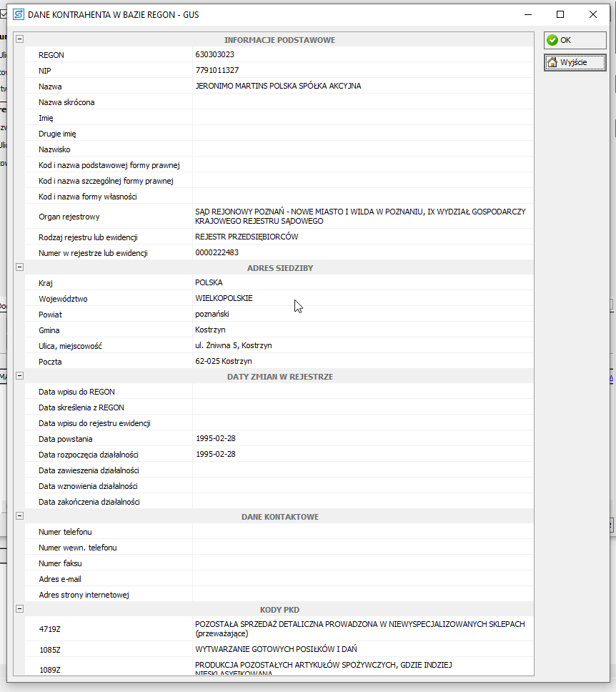
Task: Close the DANE KONTRAHENTA dialog window
Action: point(593,14)
